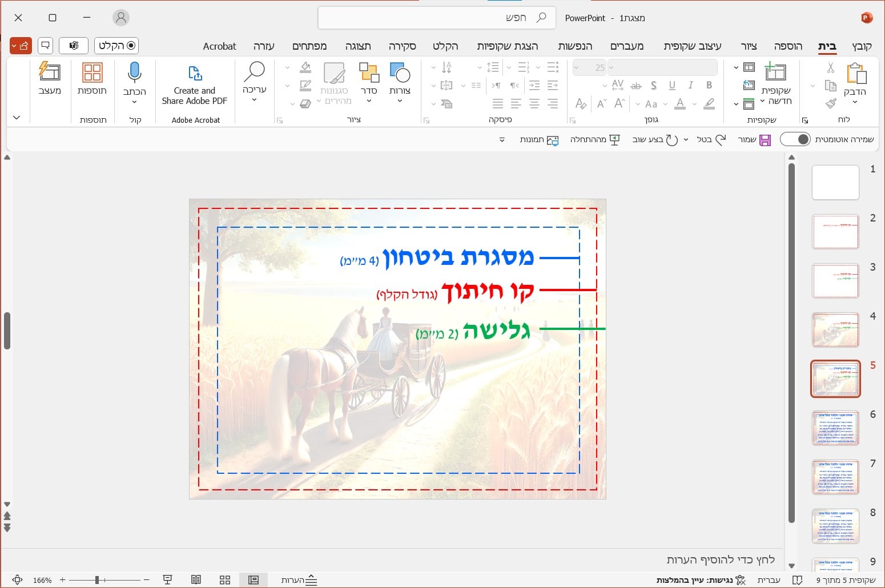Click the Undo (בטל) arrow

click(721, 139)
